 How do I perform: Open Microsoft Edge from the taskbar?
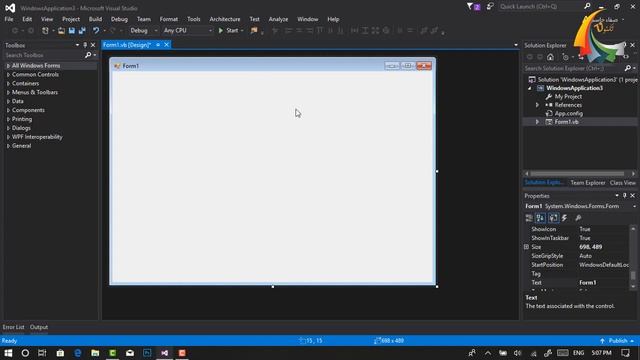78,353
